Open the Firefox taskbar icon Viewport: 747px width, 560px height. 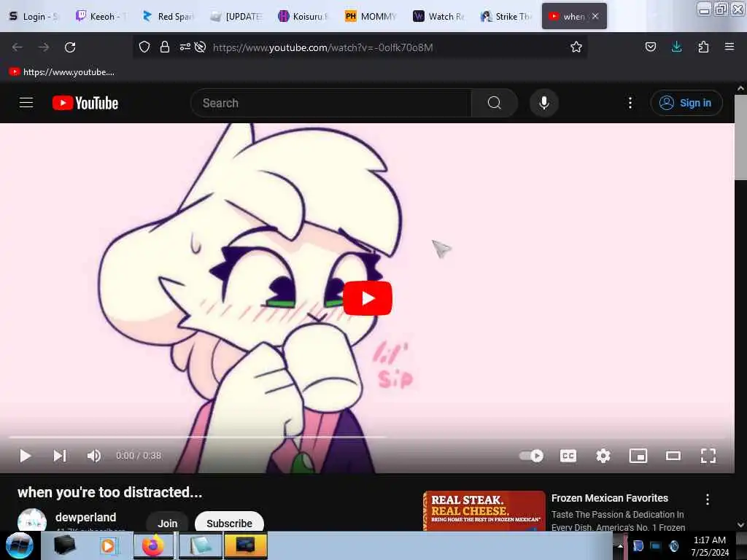(x=153, y=545)
